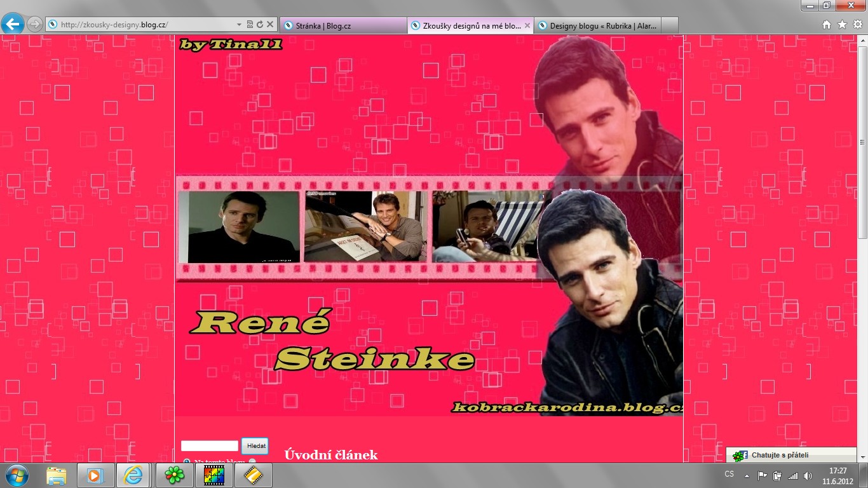
Task: Click the 'CS' language indicator
Action: coord(729,474)
